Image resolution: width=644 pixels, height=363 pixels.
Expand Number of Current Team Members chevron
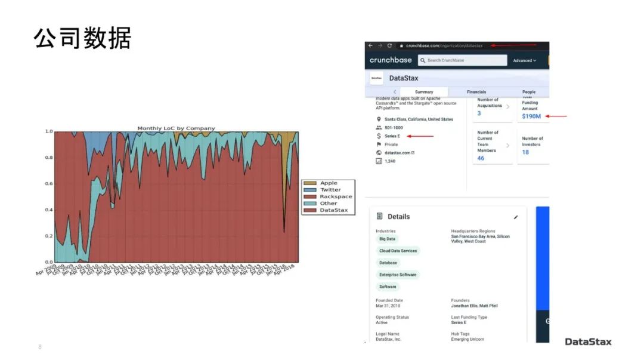pos(508,146)
